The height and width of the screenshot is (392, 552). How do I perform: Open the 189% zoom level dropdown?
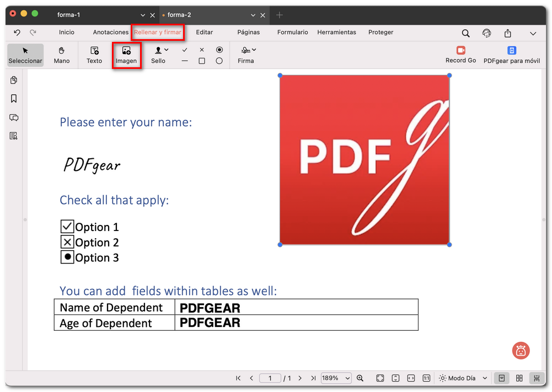[336, 378]
